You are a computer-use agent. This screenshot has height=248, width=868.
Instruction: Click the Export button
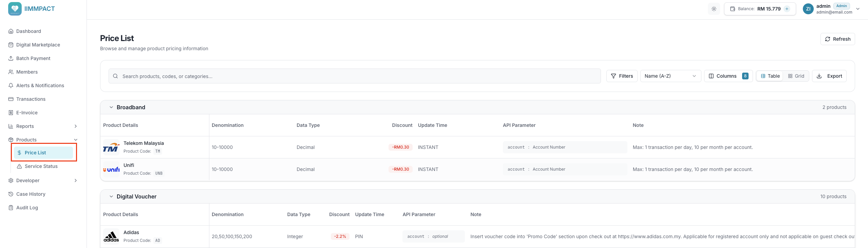pos(829,76)
